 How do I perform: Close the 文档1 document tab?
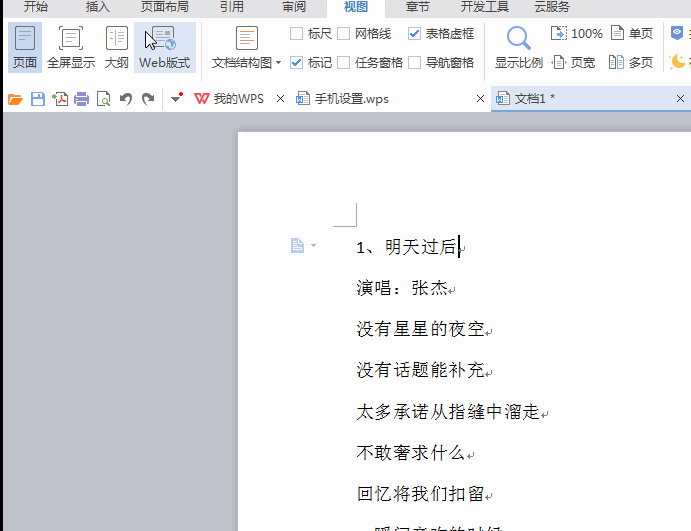click(x=680, y=99)
